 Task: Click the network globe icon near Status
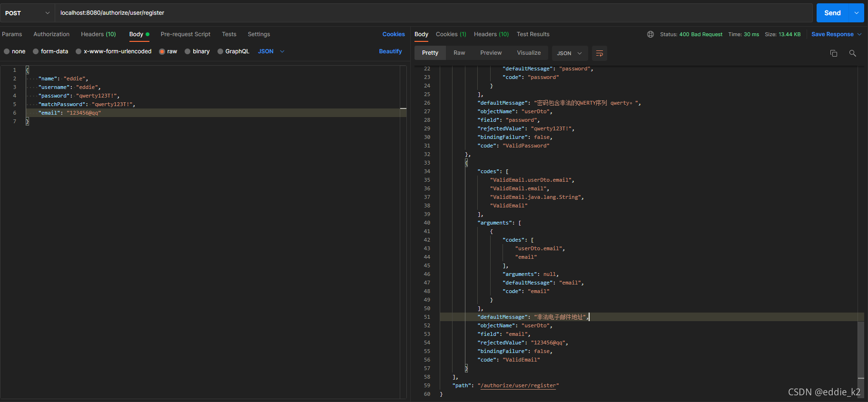651,34
